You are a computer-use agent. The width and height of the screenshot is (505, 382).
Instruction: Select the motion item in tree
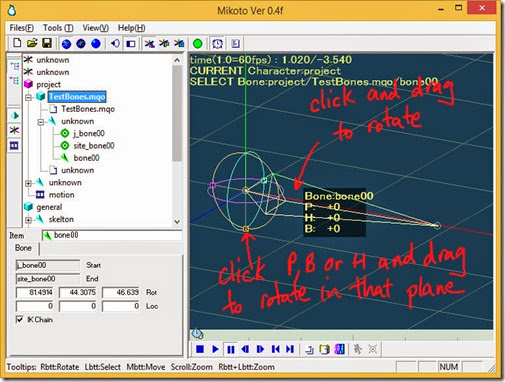62,195
